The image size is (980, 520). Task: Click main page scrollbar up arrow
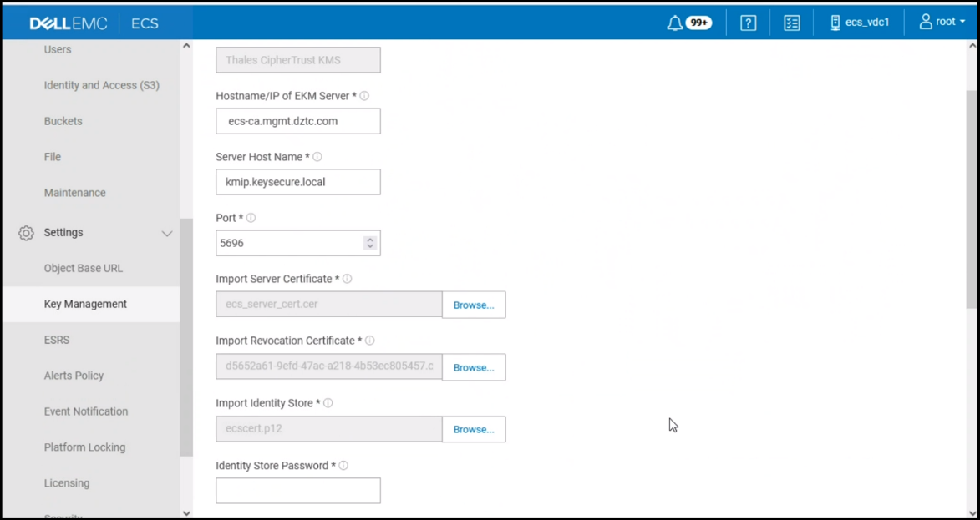(972, 46)
